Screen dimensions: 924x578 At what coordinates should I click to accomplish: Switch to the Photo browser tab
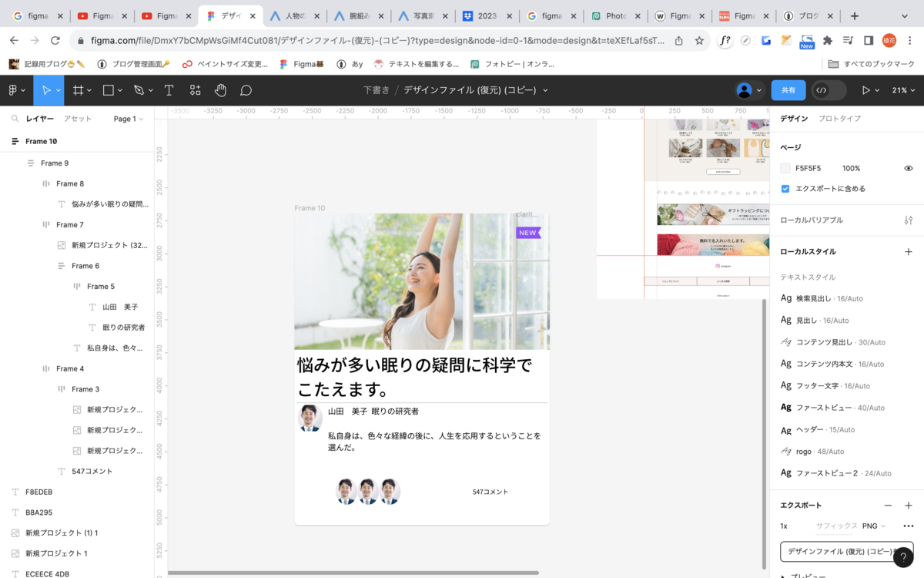(x=614, y=15)
